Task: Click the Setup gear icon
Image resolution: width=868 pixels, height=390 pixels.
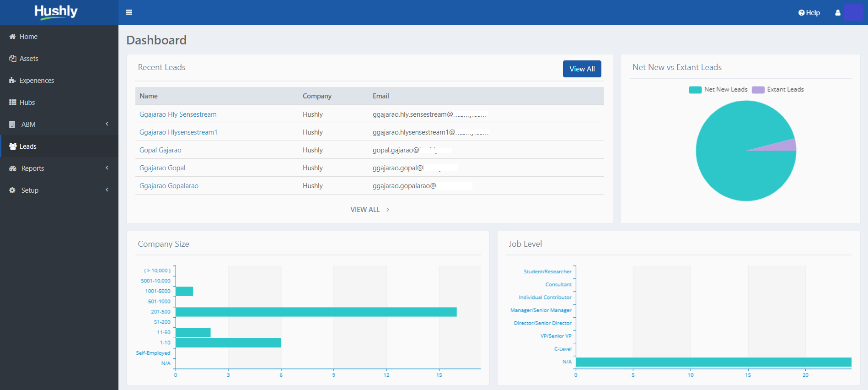Action: tap(12, 190)
